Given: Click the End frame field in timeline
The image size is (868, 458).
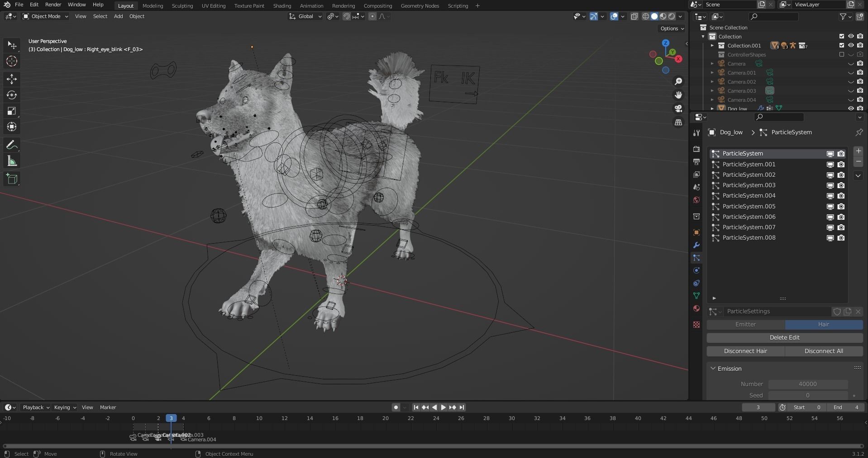Looking at the screenshot, I should point(845,407).
